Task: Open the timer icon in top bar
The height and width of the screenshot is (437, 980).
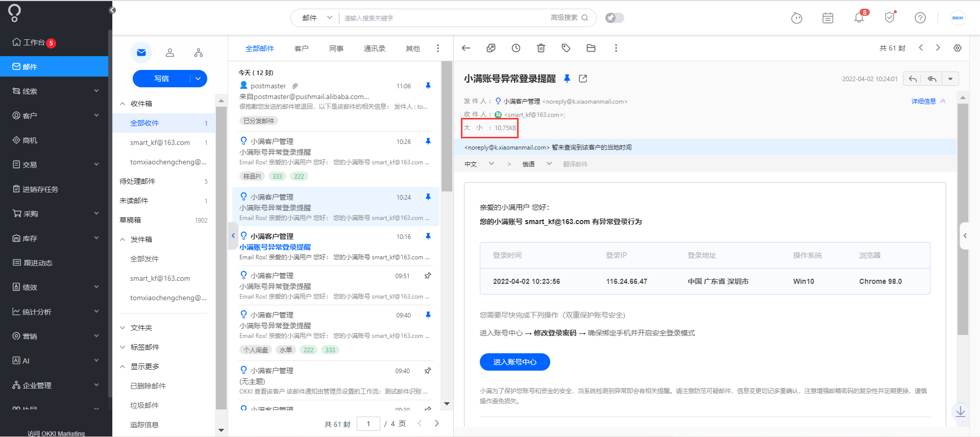Action: pos(796,18)
